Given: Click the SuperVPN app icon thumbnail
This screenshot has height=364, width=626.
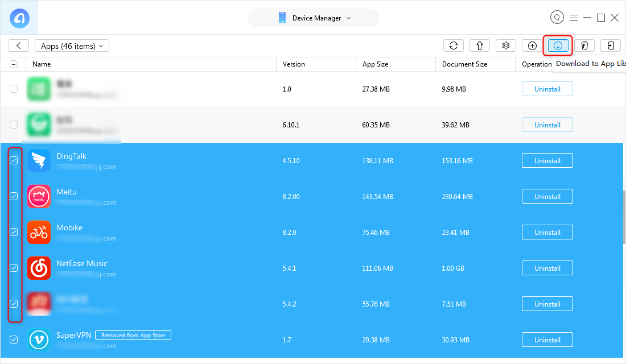Looking at the screenshot, I should click(x=39, y=340).
